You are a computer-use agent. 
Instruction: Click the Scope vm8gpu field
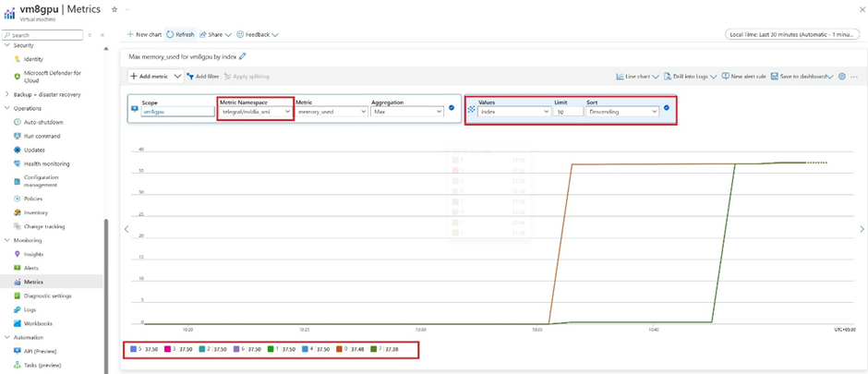pos(177,112)
